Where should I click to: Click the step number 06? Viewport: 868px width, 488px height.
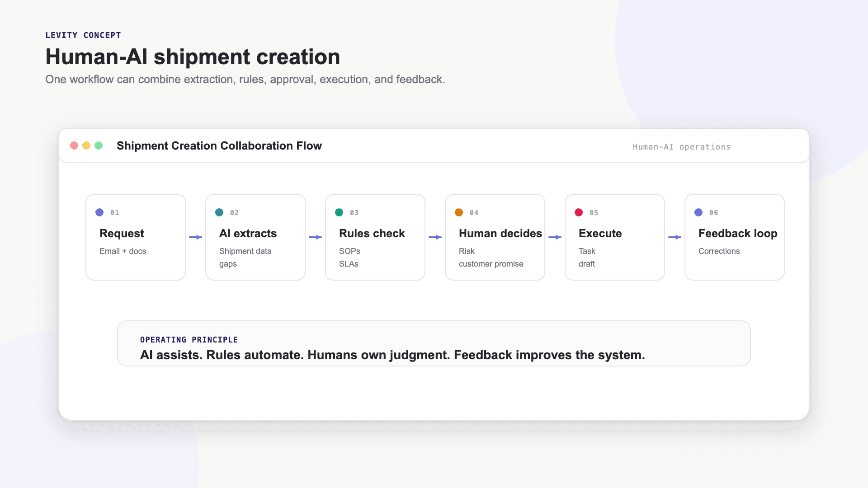click(x=714, y=213)
